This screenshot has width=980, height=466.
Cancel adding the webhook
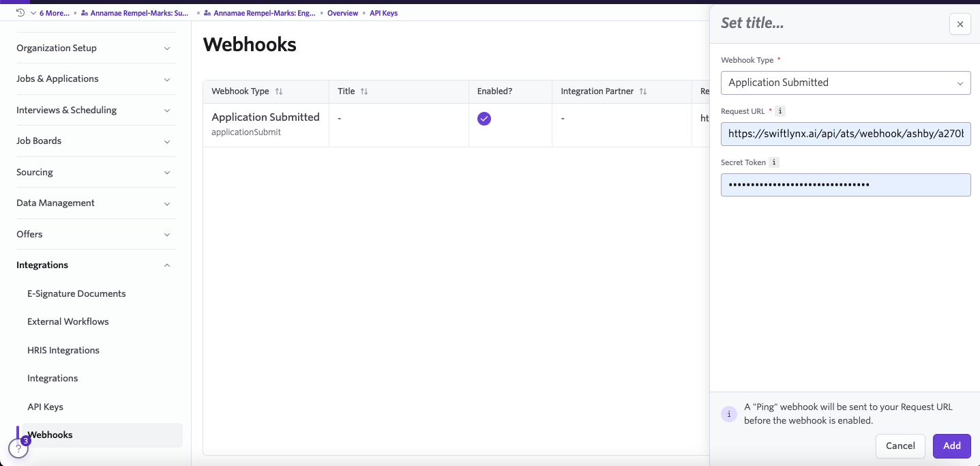tap(900, 446)
